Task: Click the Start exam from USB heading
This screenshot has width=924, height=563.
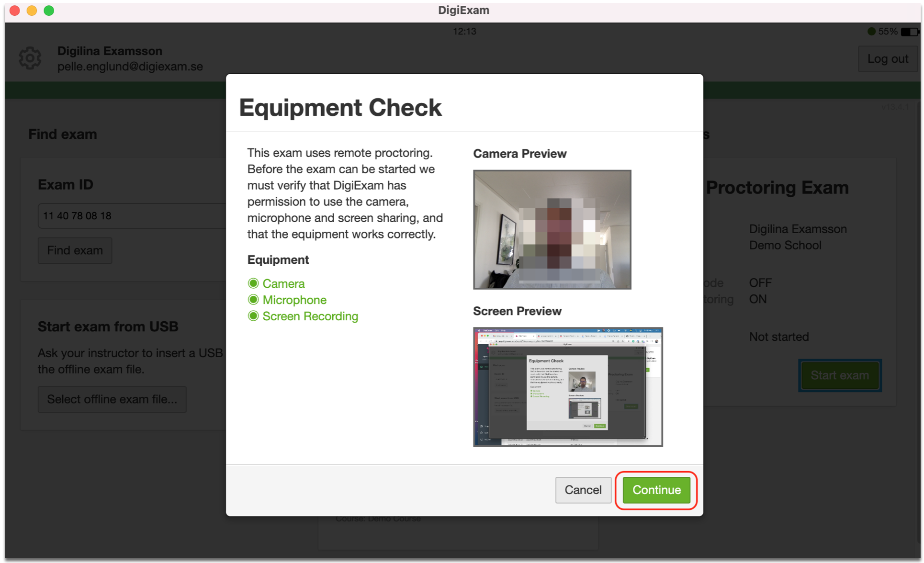Action: [108, 327]
